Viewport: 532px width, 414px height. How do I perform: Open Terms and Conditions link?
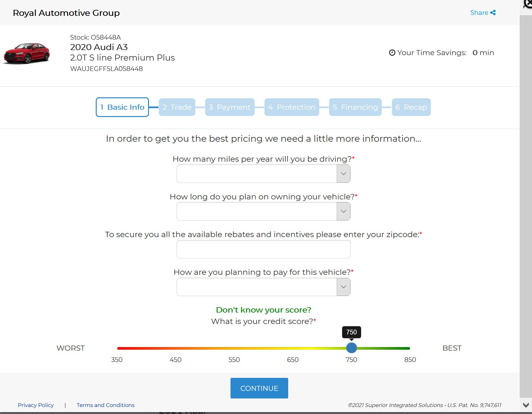pyautogui.click(x=106, y=405)
